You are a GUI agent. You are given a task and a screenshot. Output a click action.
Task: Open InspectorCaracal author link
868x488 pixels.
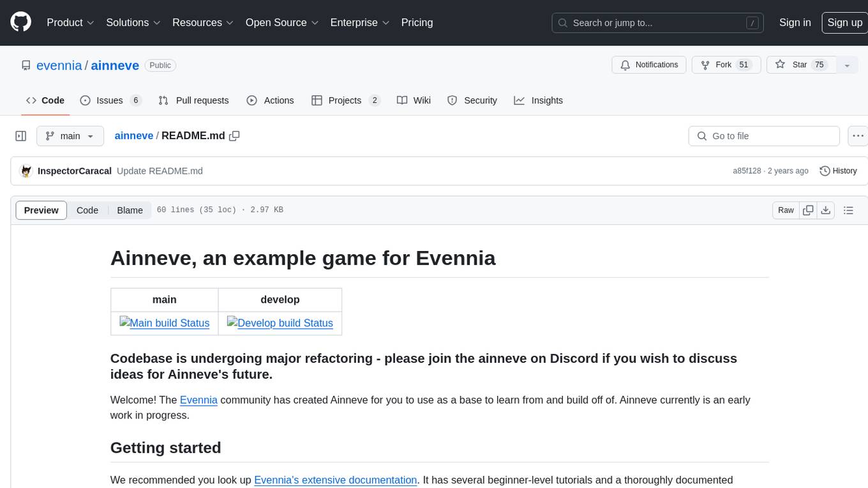pos(75,171)
